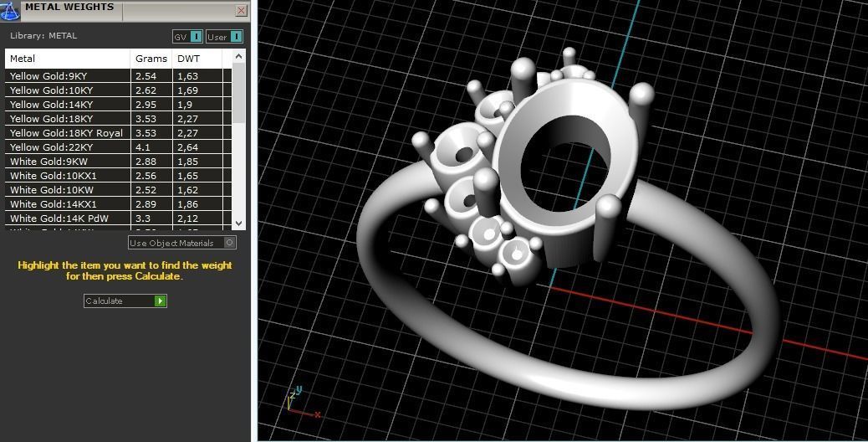Click the 2,64 DWT value cell
This screenshot has width=868, height=442.
(x=197, y=147)
